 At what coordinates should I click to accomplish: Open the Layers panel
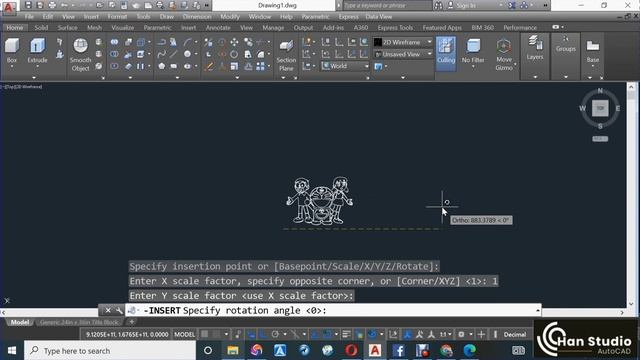(535, 48)
